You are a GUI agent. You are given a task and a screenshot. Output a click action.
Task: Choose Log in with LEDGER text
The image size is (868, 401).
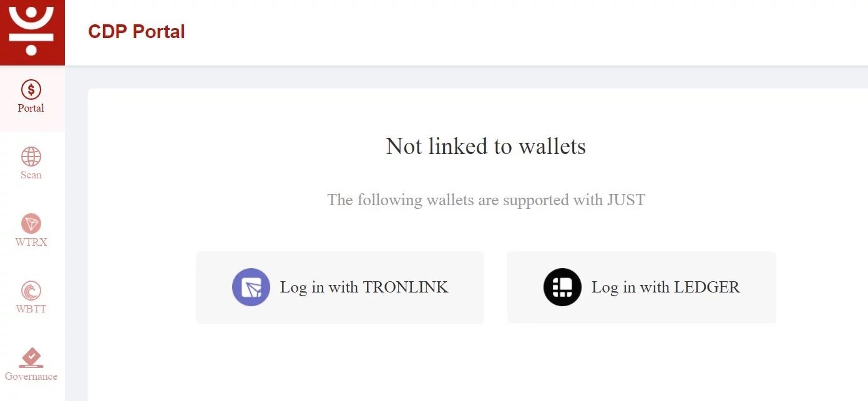666,287
